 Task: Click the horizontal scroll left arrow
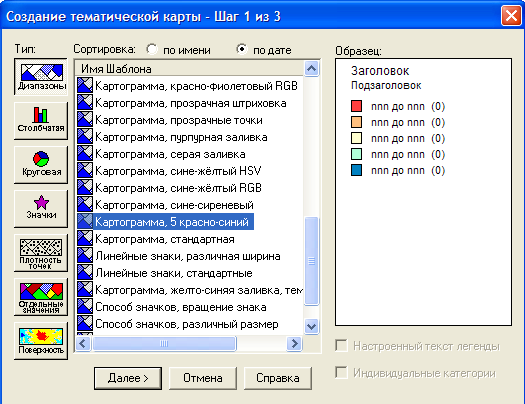pyautogui.click(x=83, y=343)
